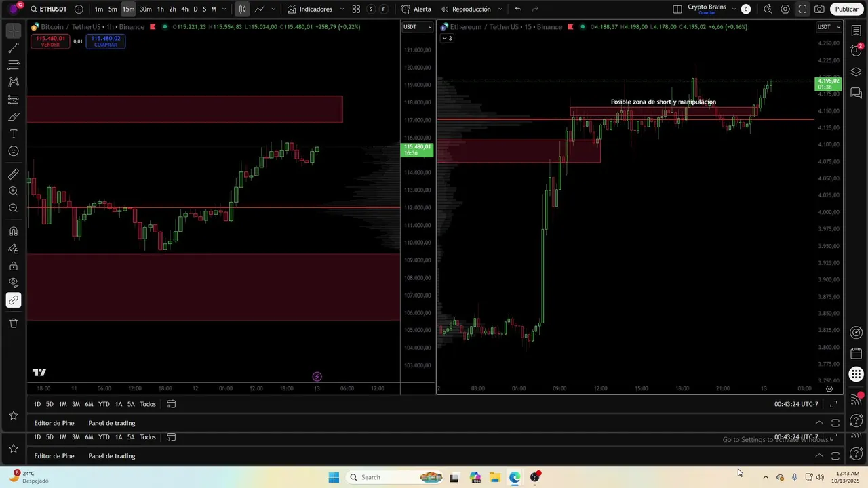Select the upper red zone on Bitcoin chart

tap(184, 109)
